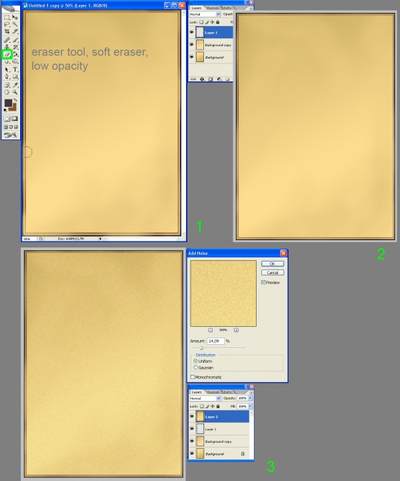
Task: Click lock icon on Background layer
Action: coord(242,454)
